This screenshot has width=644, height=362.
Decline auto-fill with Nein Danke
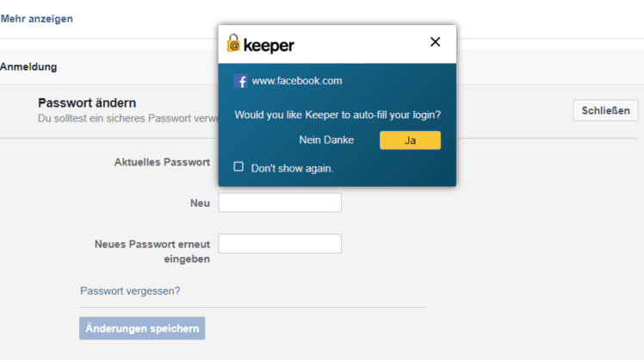326,140
